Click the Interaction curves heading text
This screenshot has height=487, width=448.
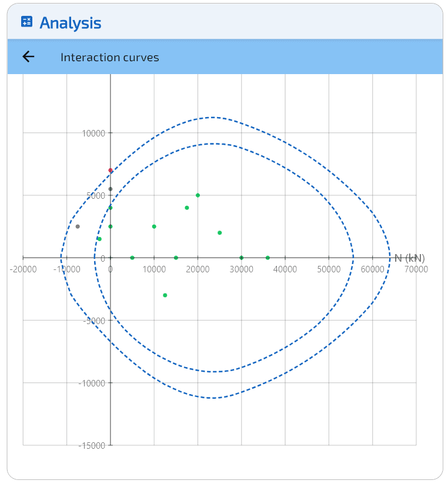pyautogui.click(x=109, y=57)
